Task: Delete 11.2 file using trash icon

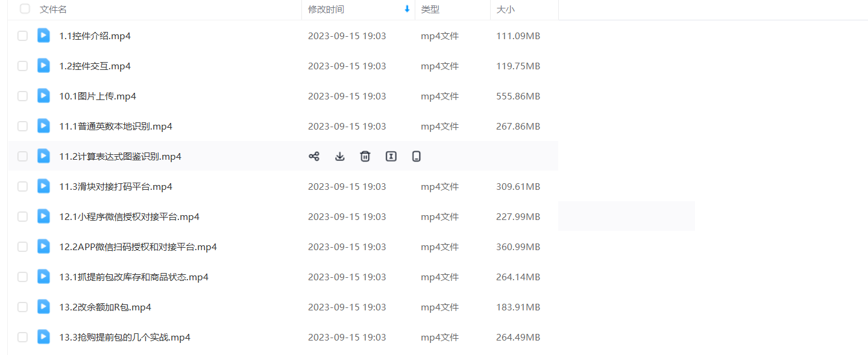Action: (365, 157)
